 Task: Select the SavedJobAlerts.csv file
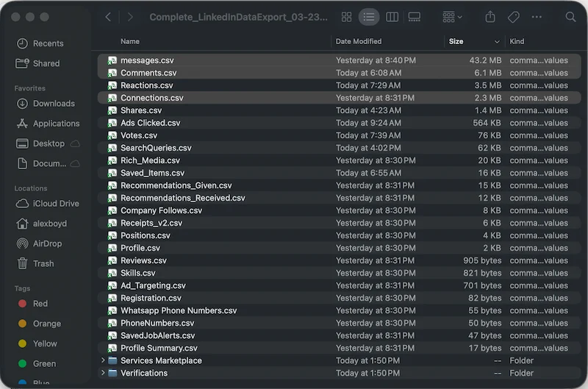point(340,335)
